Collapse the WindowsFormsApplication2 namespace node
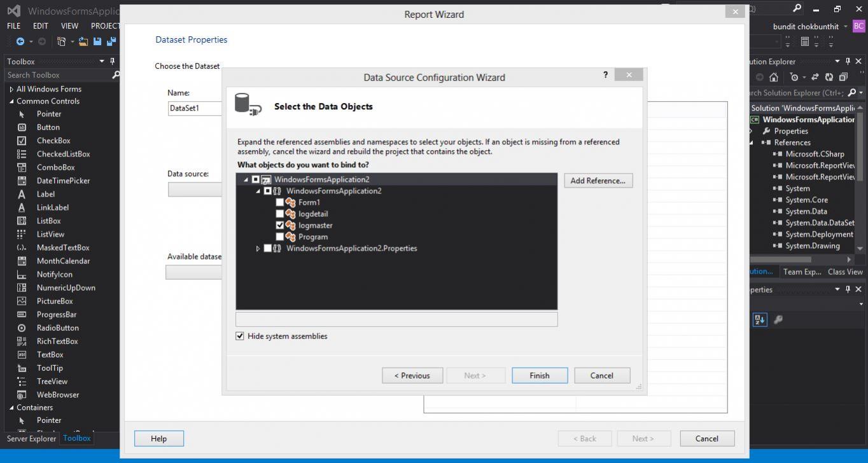868x463 pixels. click(x=258, y=191)
